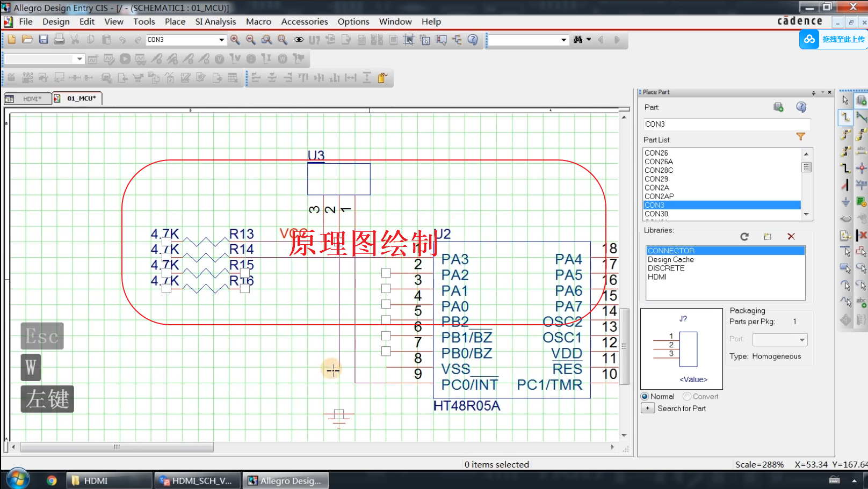Switch to HDMI_SCH_V taskbar window
The width and height of the screenshot is (868, 489).
197,480
